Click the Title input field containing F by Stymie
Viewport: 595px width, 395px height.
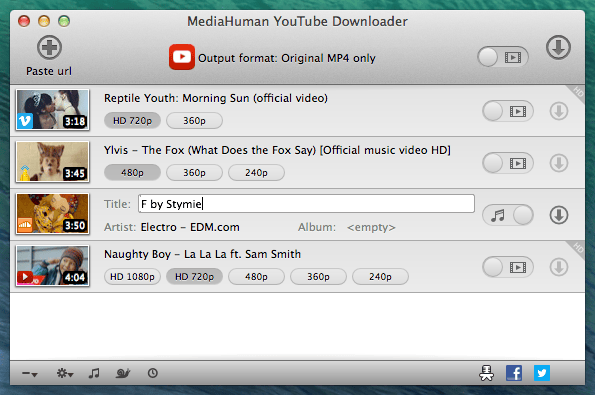pyautogui.click(x=306, y=204)
